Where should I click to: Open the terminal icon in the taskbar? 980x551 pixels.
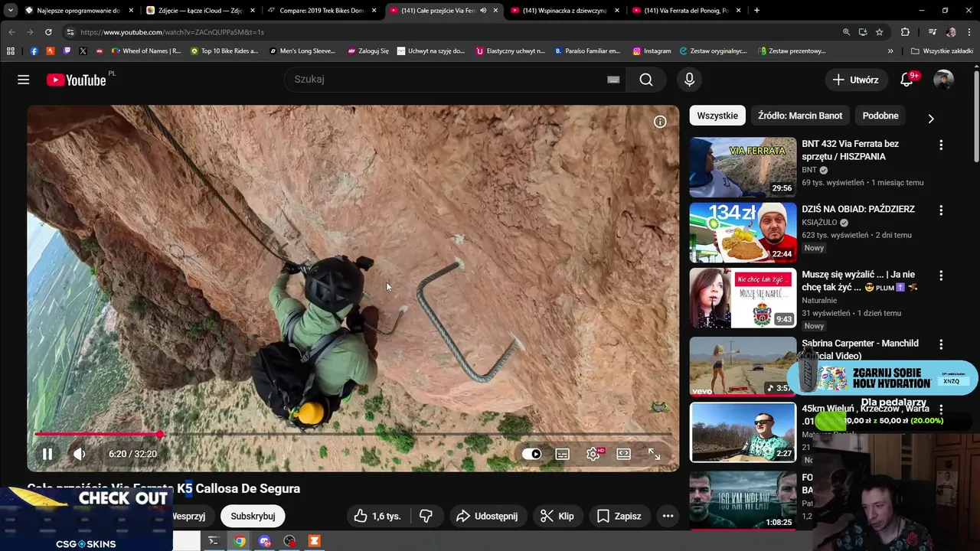point(214,541)
